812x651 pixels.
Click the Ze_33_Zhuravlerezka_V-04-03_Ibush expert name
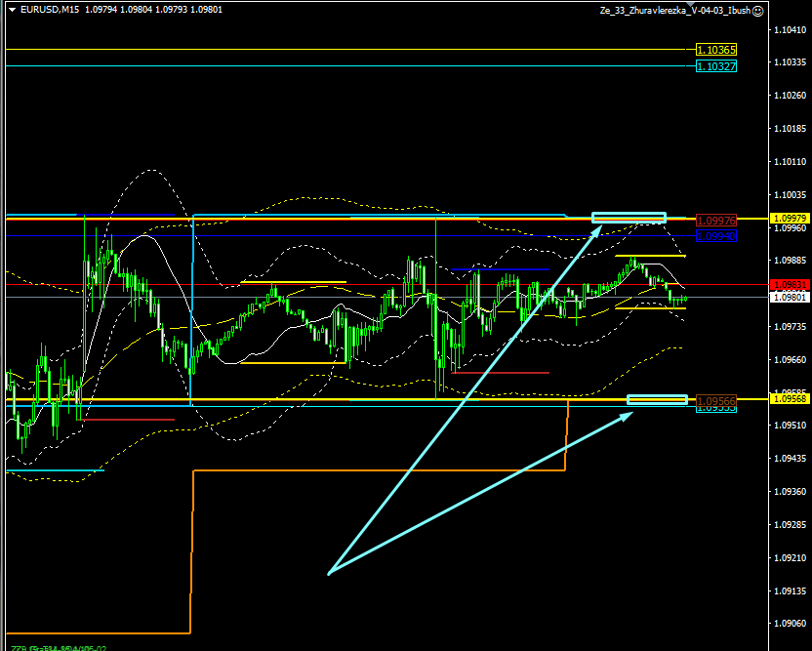tap(675, 11)
